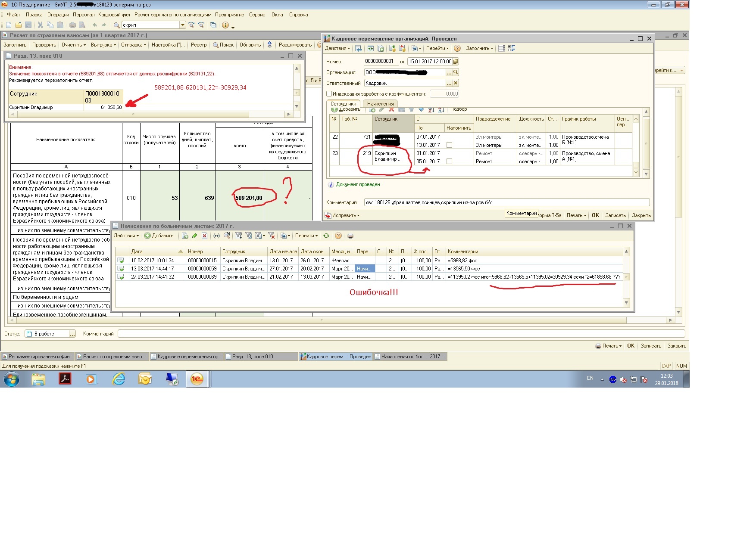Click the search input containing скрип
Screen dimensions: 756x534
point(150,25)
